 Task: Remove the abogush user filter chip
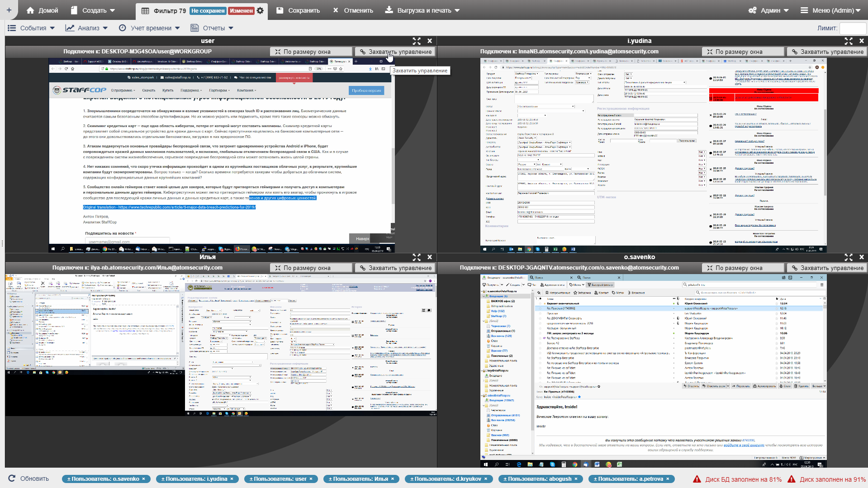click(x=576, y=479)
